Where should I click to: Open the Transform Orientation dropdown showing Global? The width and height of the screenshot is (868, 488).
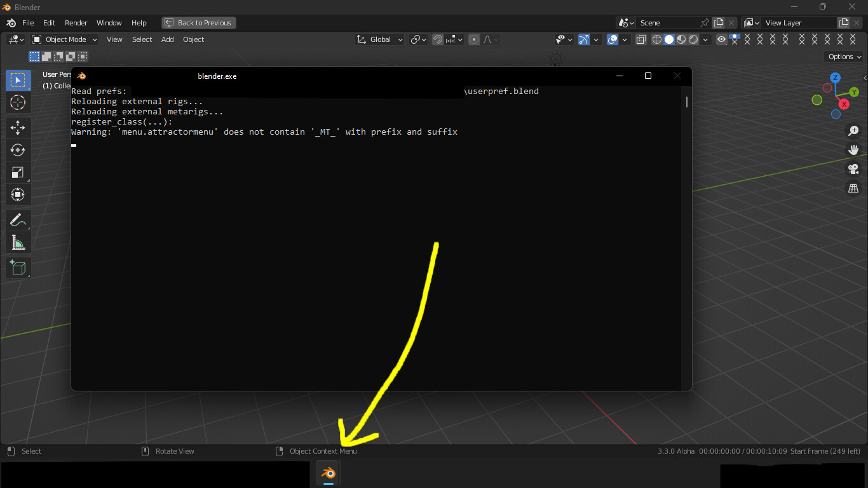[379, 39]
